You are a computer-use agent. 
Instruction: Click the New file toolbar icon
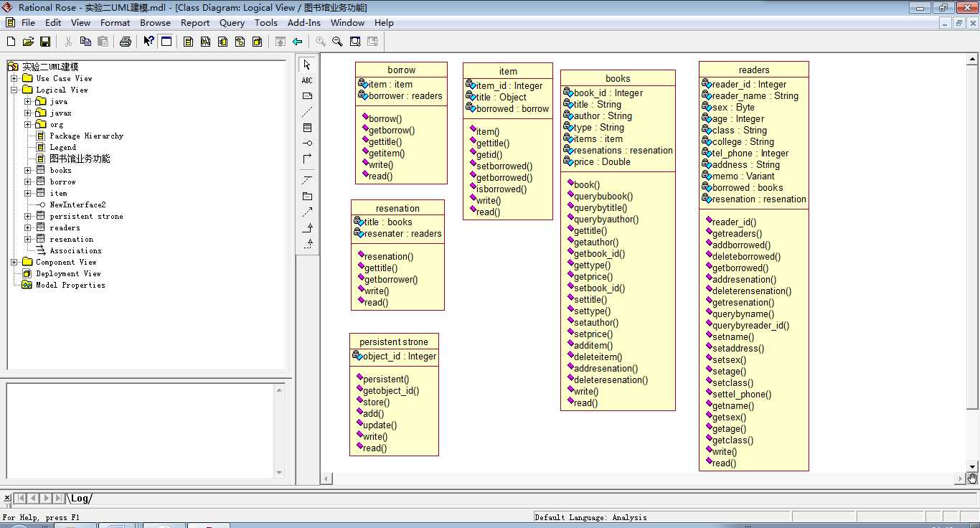click(11, 42)
